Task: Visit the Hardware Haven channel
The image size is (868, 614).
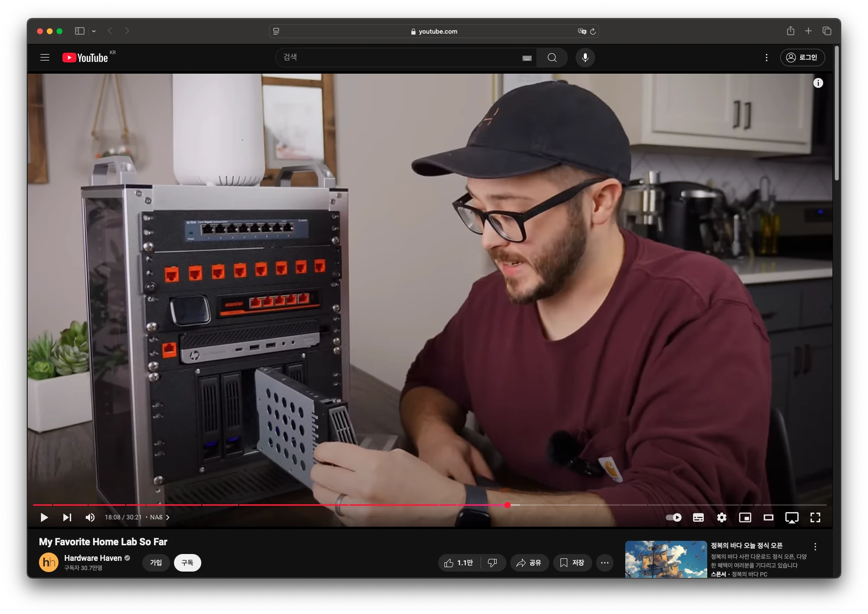Action: pos(94,557)
